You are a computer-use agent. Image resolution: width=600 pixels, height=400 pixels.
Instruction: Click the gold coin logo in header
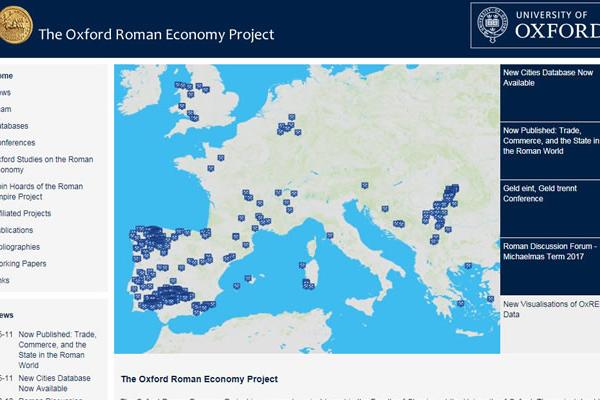point(15,25)
